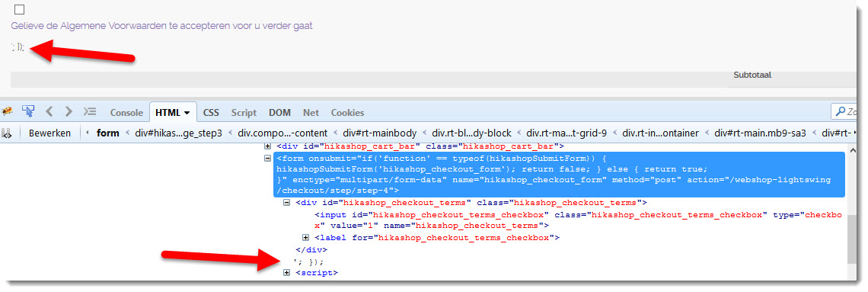Image resolution: width=868 pixels, height=292 pixels.
Task: Click the closing </div> tag line
Action: [311, 249]
